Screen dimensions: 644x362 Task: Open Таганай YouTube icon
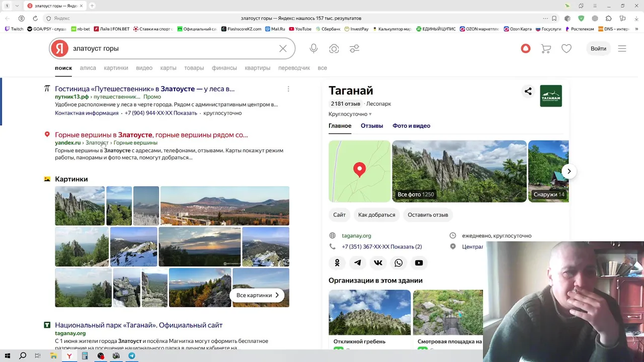(x=419, y=262)
